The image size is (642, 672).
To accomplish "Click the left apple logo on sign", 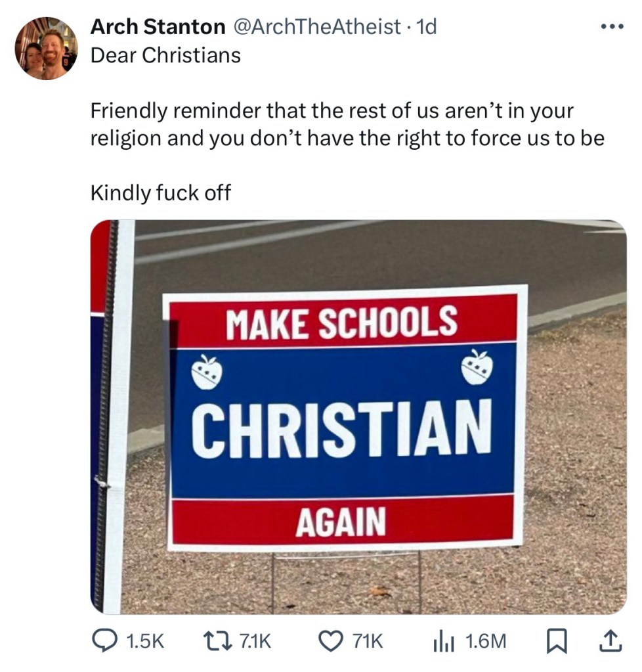I will (207, 372).
